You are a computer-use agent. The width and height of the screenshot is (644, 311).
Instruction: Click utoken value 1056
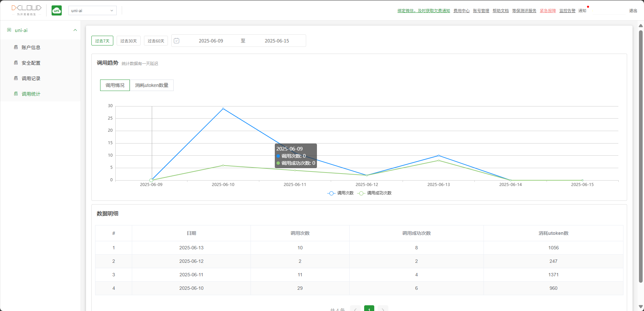(x=553, y=248)
